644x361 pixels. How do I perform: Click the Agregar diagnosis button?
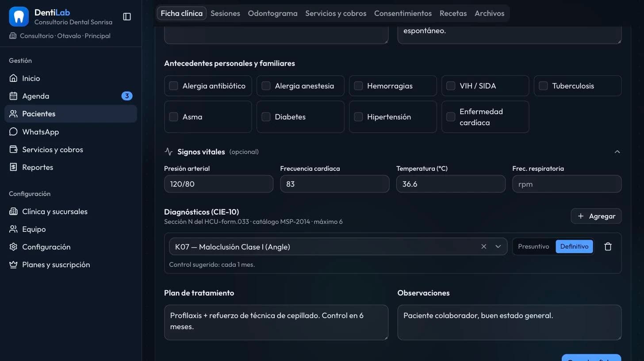596,216
